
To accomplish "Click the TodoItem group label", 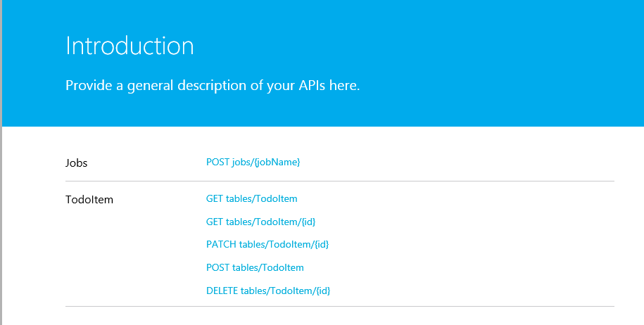I will point(89,200).
